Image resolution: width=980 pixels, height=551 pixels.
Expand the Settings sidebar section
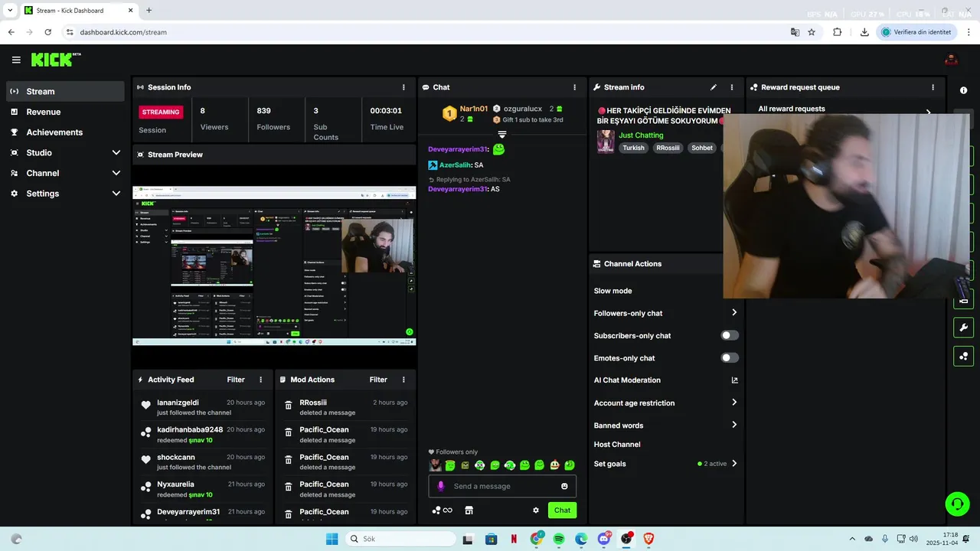[116, 194]
